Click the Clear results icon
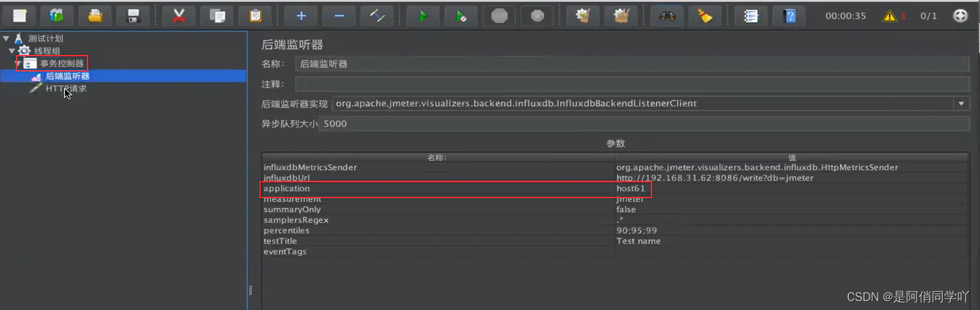This screenshot has height=310, width=980. 583,15
